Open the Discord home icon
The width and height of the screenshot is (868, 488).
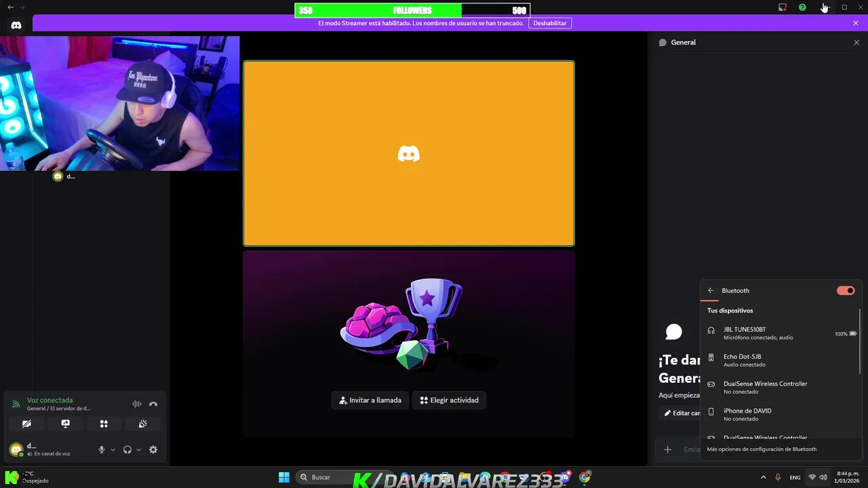click(16, 25)
